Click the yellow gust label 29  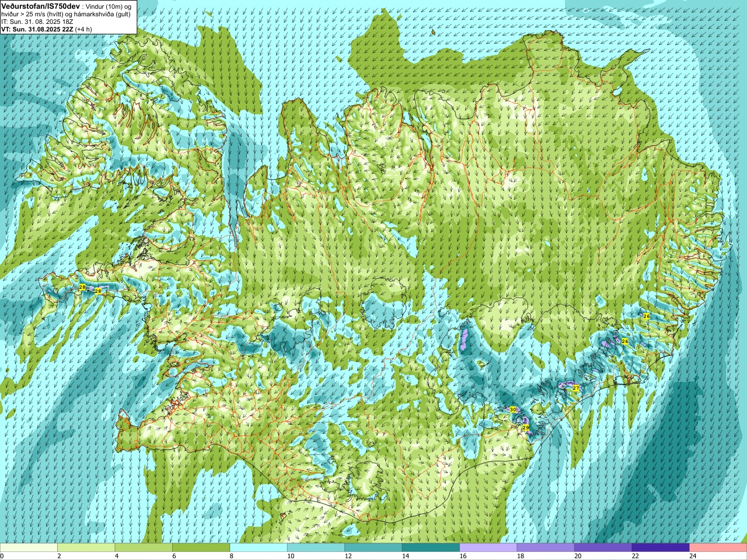coord(525,428)
